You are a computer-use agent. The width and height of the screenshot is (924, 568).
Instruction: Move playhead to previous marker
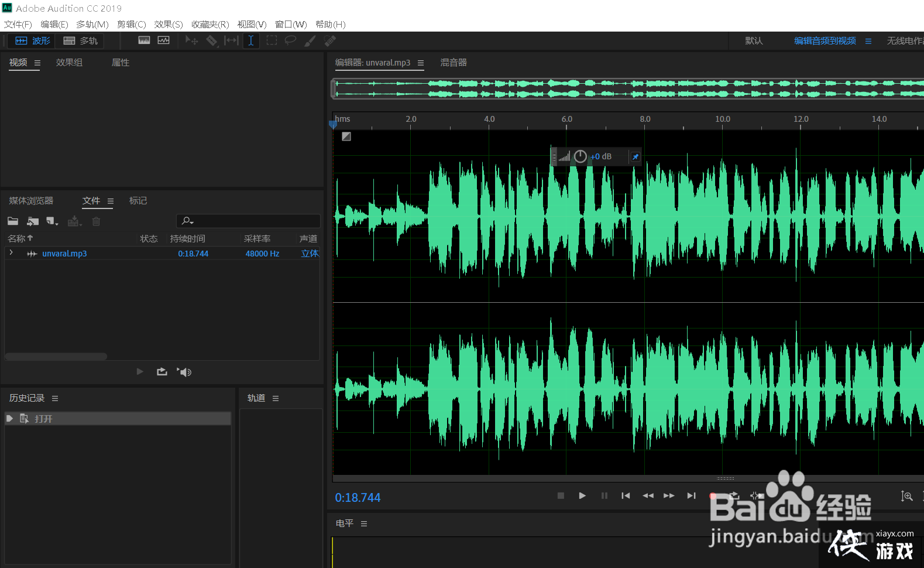(x=626, y=495)
